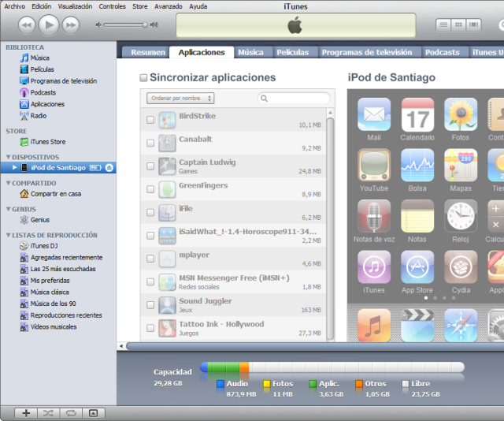504x421 pixels.
Task: Select the Safari compass dock icon
Action: point(460,325)
